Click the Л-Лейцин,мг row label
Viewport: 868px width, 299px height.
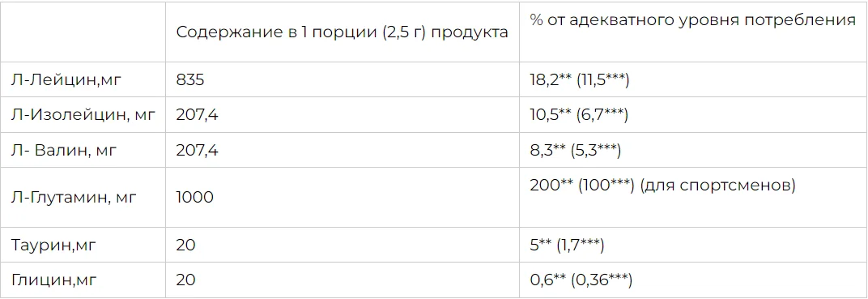tap(66, 79)
